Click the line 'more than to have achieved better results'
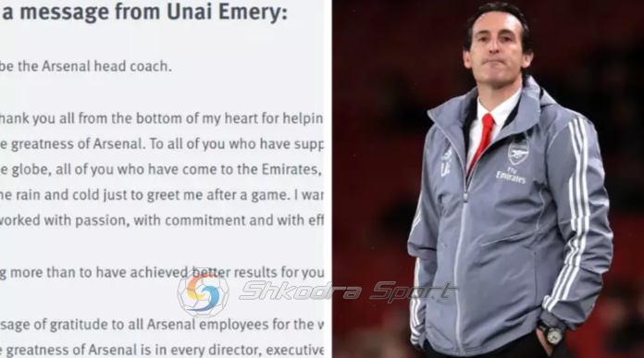Image resolution: width=644 pixels, height=358 pixels. pyautogui.click(x=161, y=272)
